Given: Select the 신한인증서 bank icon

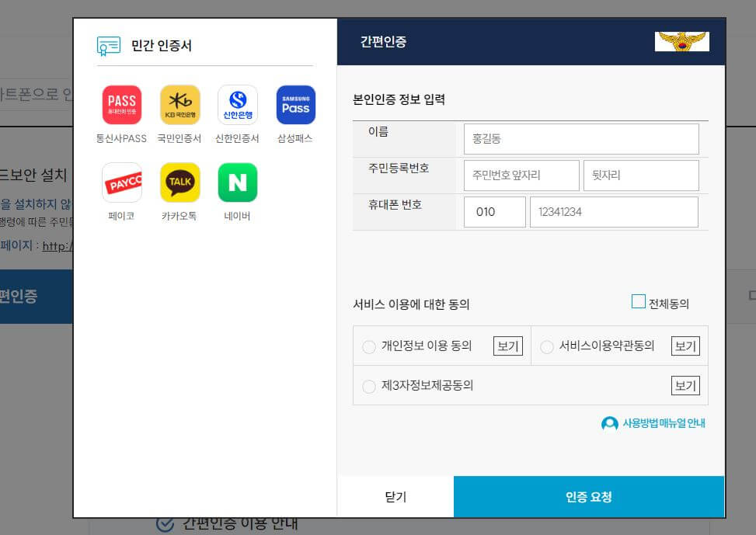Looking at the screenshot, I should coord(238,105).
